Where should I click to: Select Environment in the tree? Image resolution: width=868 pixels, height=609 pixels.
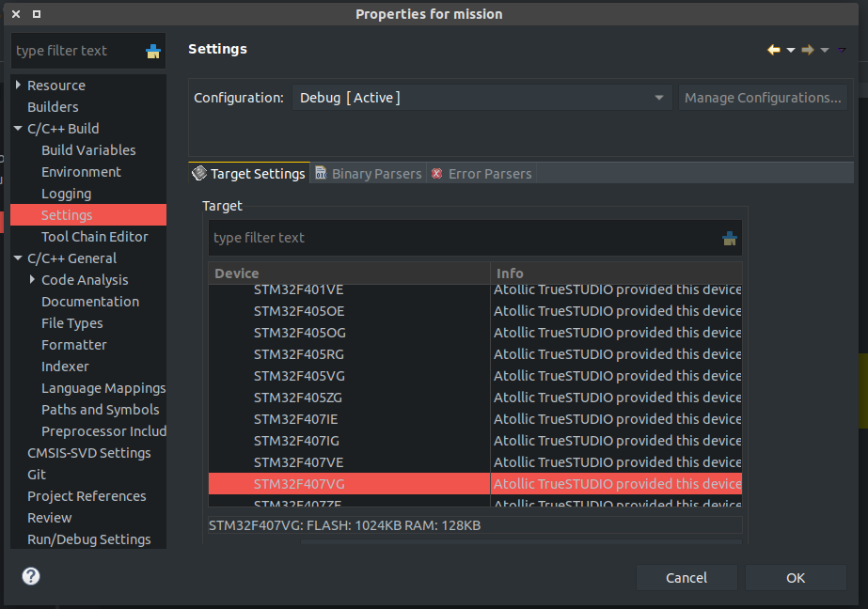click(82, 171)
